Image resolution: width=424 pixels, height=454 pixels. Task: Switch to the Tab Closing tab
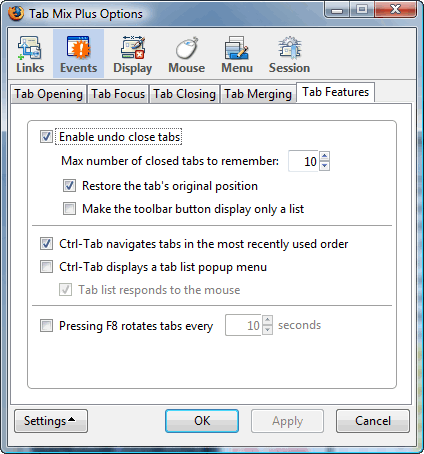[184, 94]
